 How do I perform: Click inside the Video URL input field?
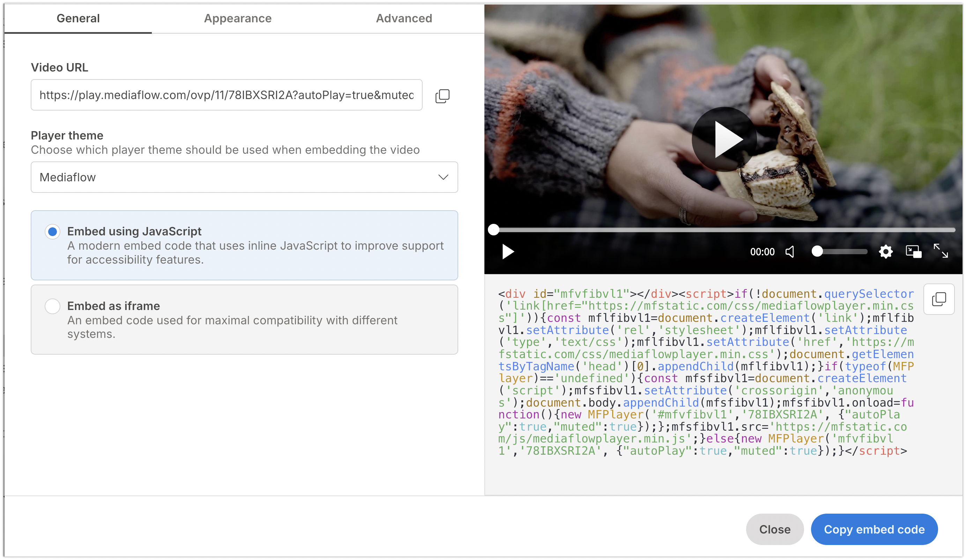tap(226, 95)
